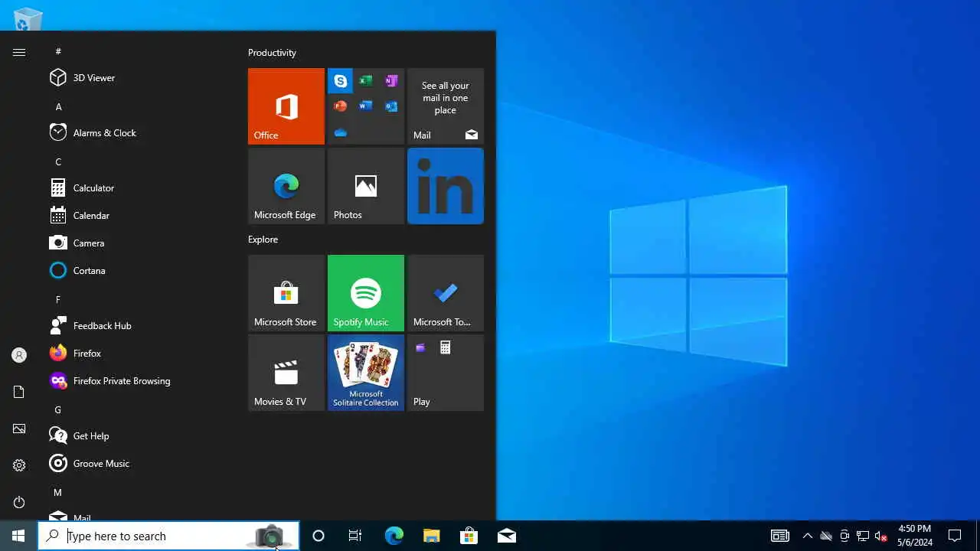The image size is (980, 551).
Task: Open the Photos tile
Action: click(366, 186)
